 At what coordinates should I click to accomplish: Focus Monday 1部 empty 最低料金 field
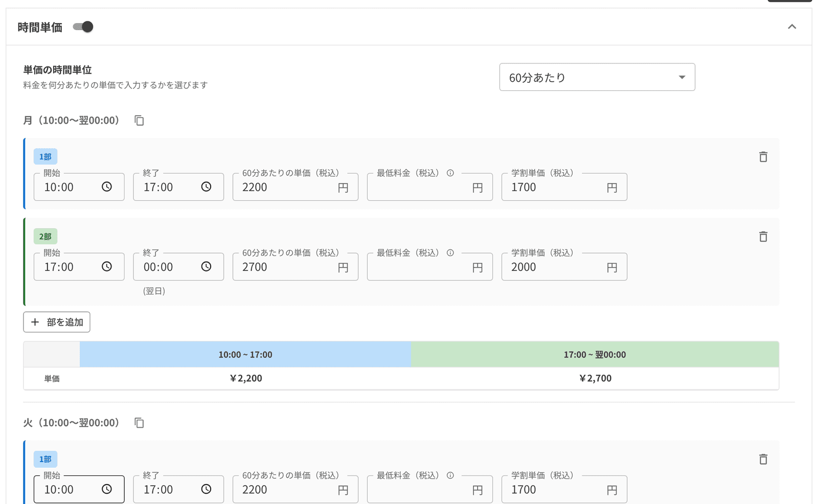[430, 187]
